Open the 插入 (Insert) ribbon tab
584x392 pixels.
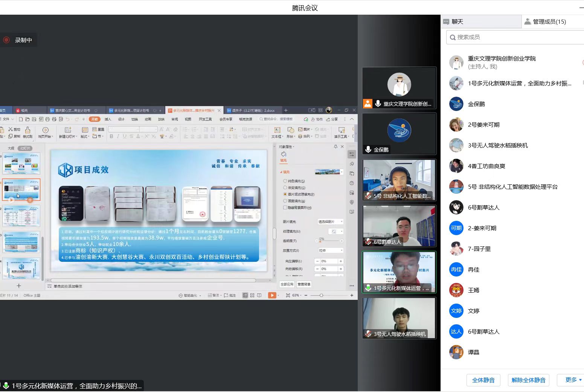[x=108, y=119]
